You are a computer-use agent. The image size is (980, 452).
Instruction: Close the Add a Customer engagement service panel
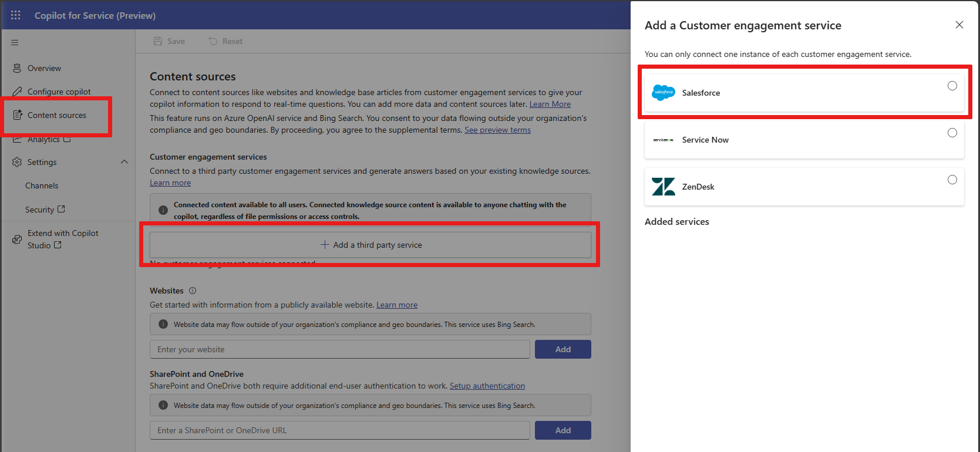click(959, 25)
